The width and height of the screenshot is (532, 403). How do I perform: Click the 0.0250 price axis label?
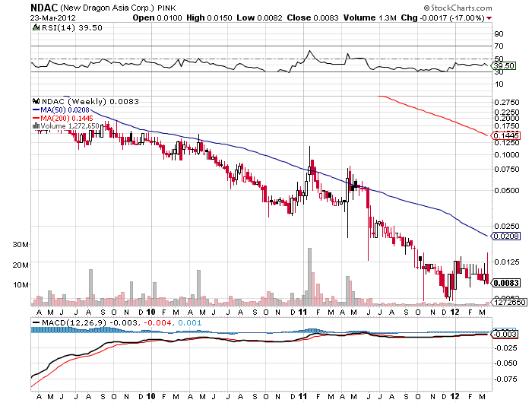click(507, 226)
